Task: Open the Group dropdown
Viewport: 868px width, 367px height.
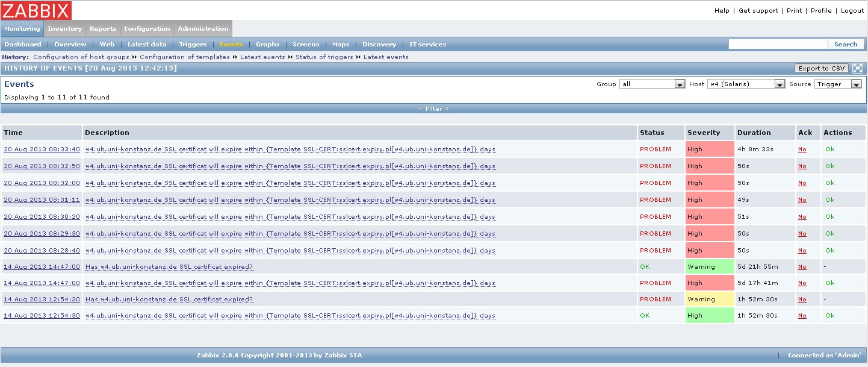Action: pyautogui.click(x=653, y=84)
